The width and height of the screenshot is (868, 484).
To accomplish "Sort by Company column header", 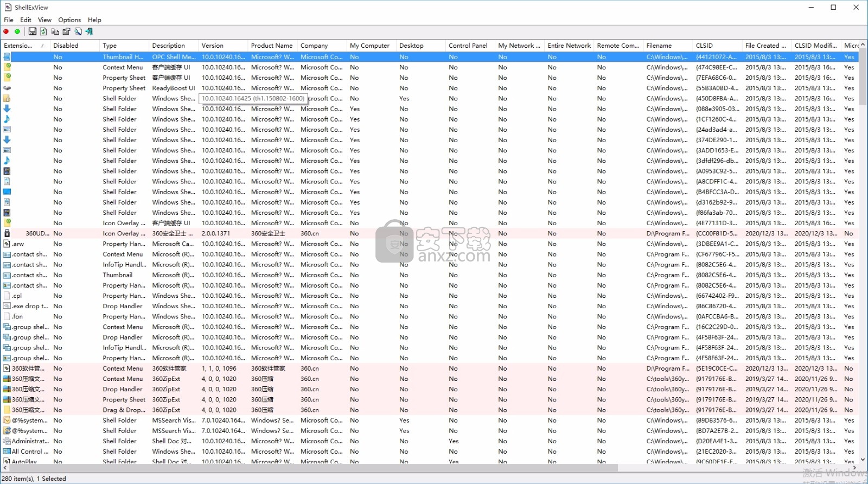I will click(x=322, y=46).
